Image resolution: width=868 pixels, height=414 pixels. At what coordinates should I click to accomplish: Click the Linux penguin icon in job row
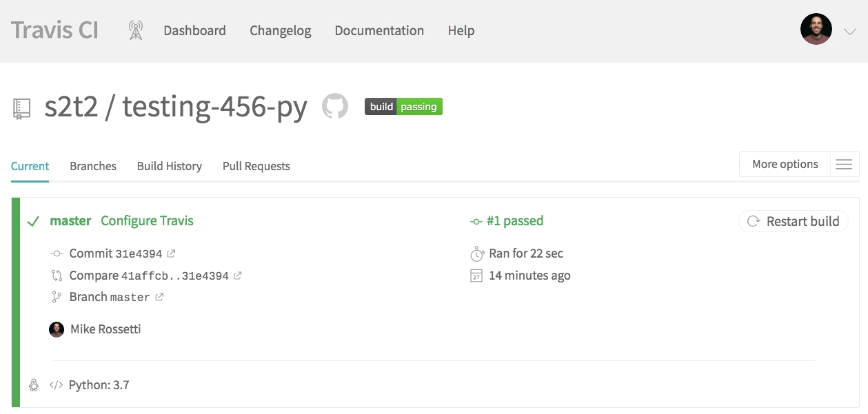click(34, 385)
